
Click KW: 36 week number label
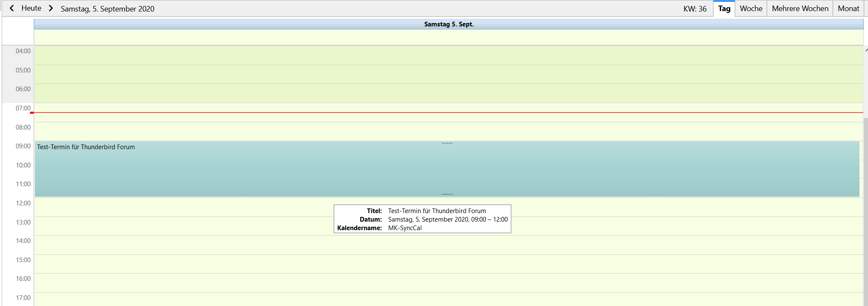[695, 9]
